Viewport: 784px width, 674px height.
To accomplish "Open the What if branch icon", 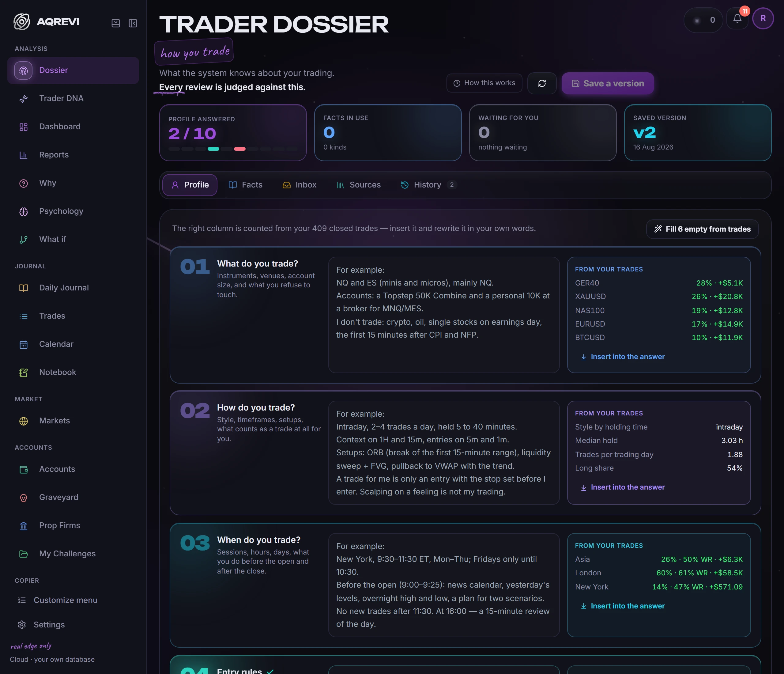I will coord(24,240).
